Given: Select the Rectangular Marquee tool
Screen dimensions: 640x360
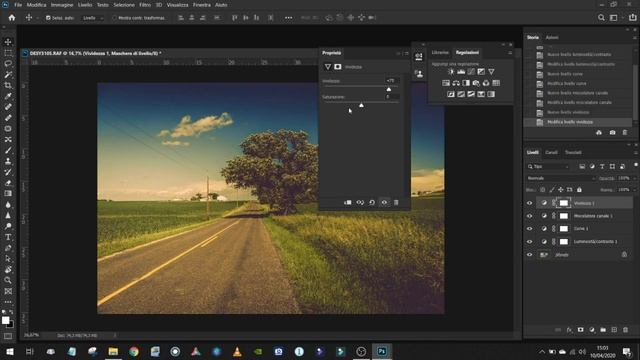Looking at the screenshot, I should [8, 53].
